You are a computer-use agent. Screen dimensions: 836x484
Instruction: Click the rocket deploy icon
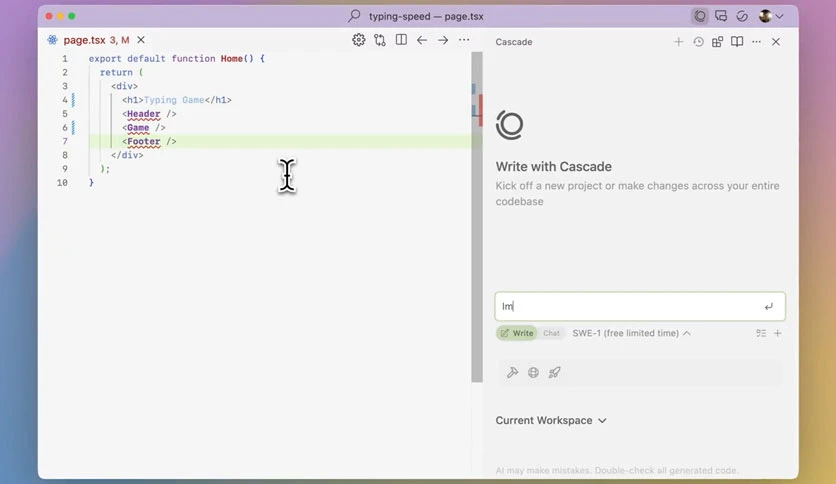[554, 373]
